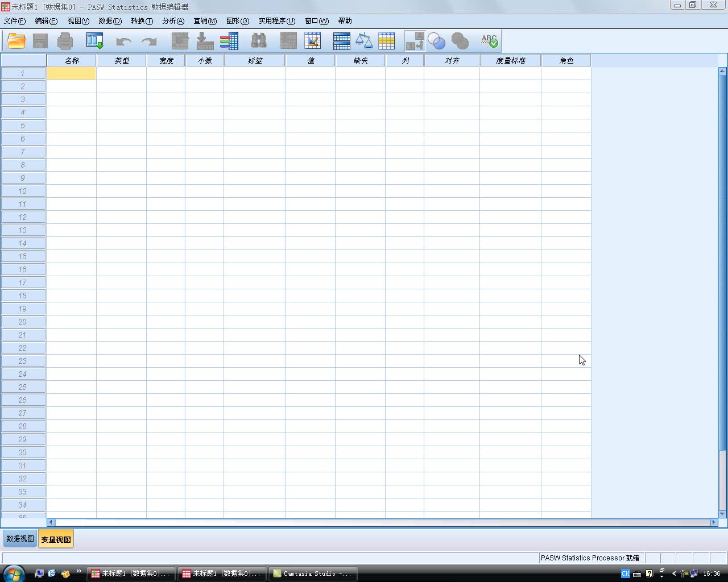This screenshot has width=728, height=582.
Task: Switch to the 数据视图 tab
Action: point(20,538)
